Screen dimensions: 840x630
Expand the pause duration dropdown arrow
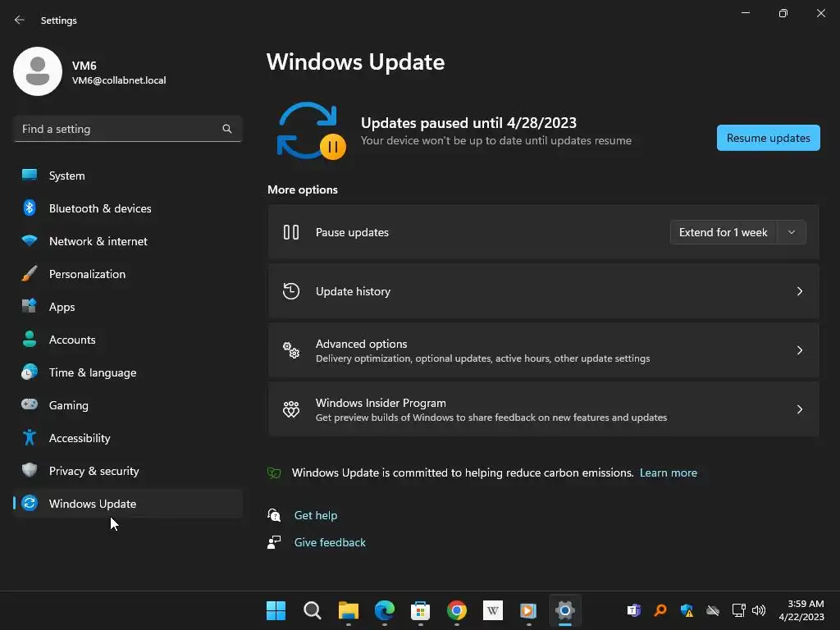792,232
